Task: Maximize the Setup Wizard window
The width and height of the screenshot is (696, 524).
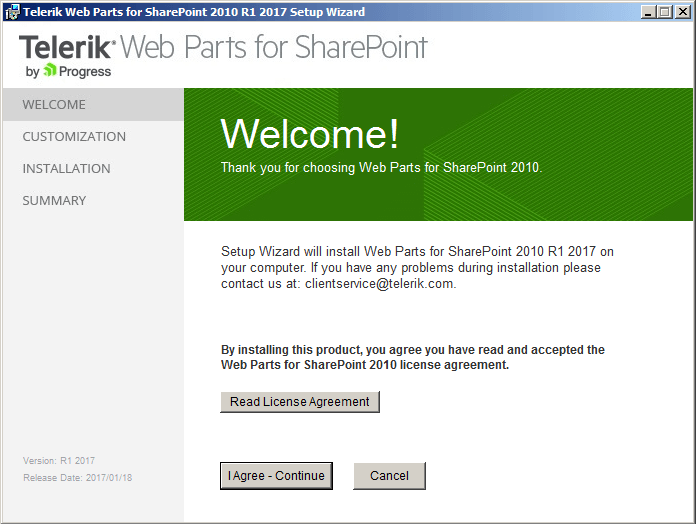Action: click(x=665, y=12)
